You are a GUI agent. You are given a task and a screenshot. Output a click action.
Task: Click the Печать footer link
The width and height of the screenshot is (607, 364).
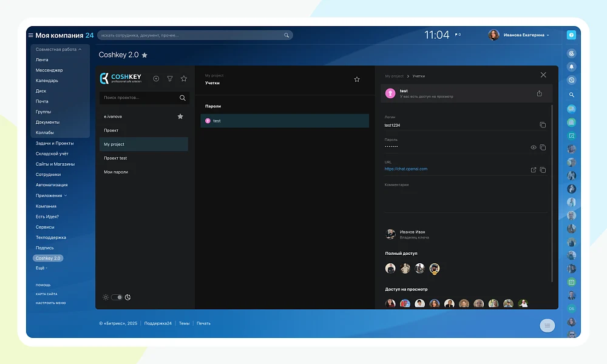pyautogui.click(x=203, y=323)
